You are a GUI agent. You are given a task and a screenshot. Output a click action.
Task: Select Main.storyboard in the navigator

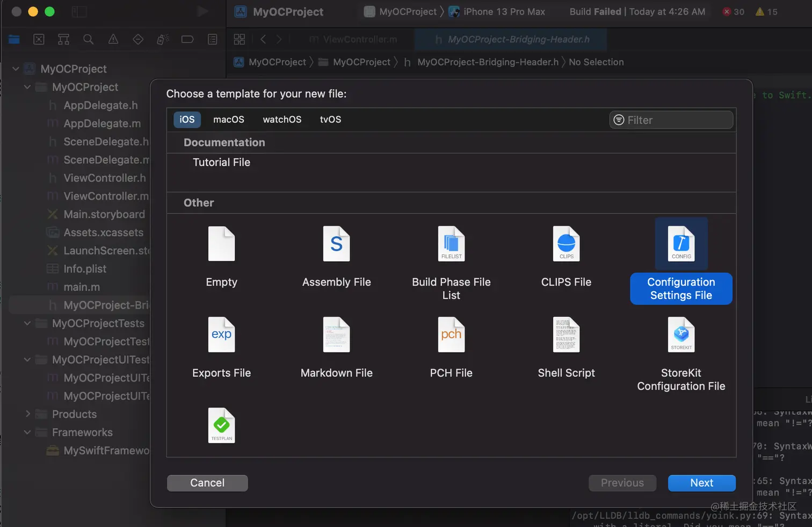pos(104,214)
